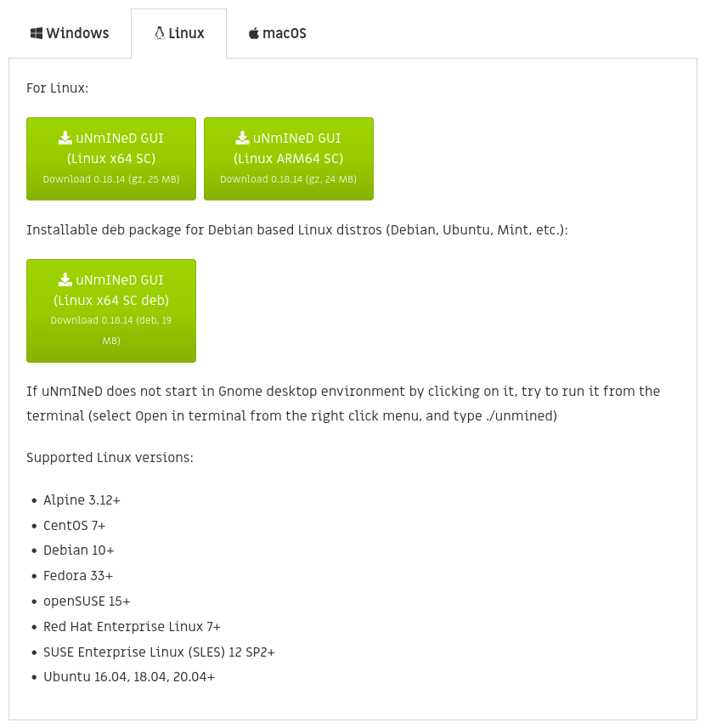
Task: Open the macOS tab
Action: tap(277, 33)
